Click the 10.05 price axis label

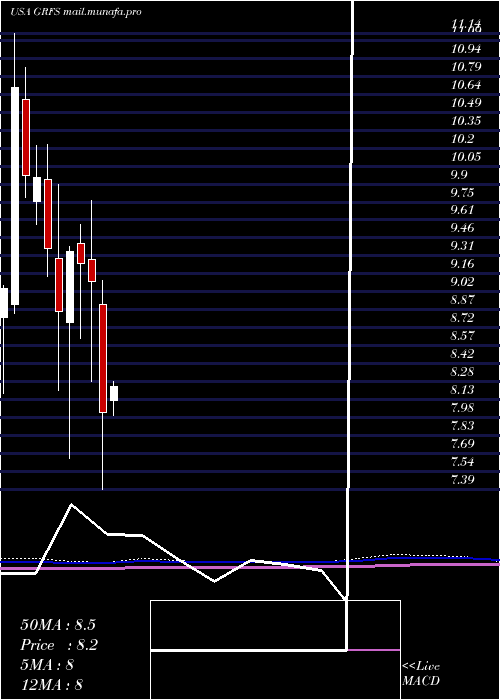click(x=466, y=156)
